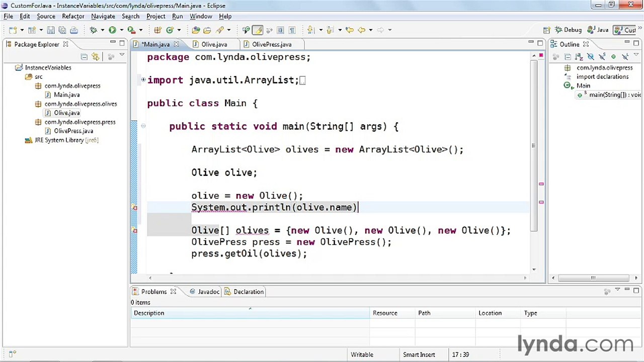The height and width of the screenshot is (362, 644).
Task: Click editor horizontal scrollbar track
Action: (337, 278)
